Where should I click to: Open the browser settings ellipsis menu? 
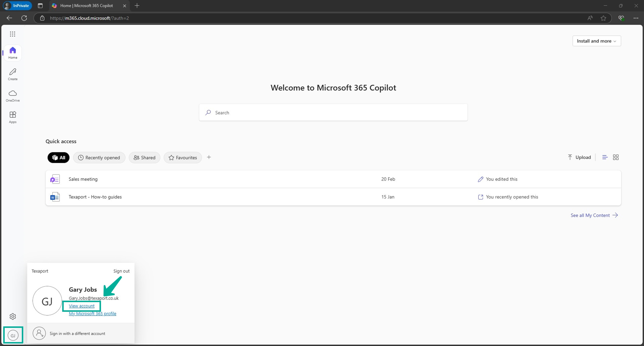click(x=636, y=18)
